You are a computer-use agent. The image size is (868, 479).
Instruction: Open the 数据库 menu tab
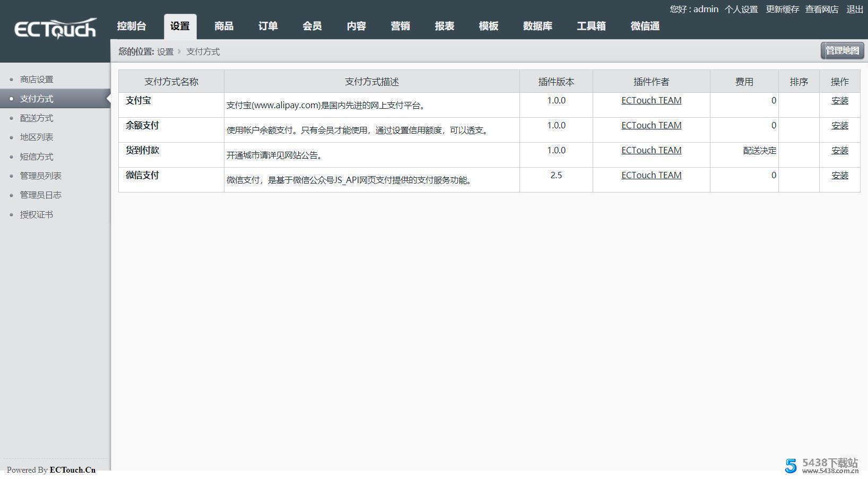tap(537, 26)
